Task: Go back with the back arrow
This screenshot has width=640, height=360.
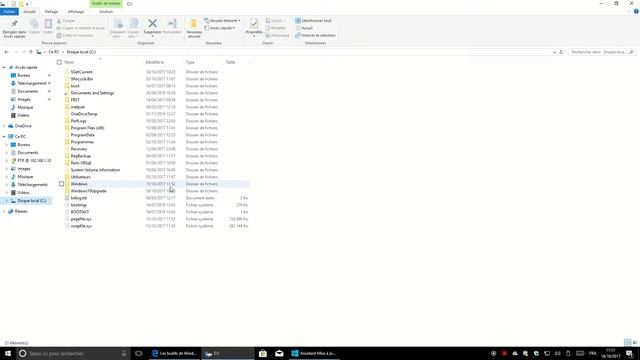Action: pyautogui.click(x=6, y=52)
